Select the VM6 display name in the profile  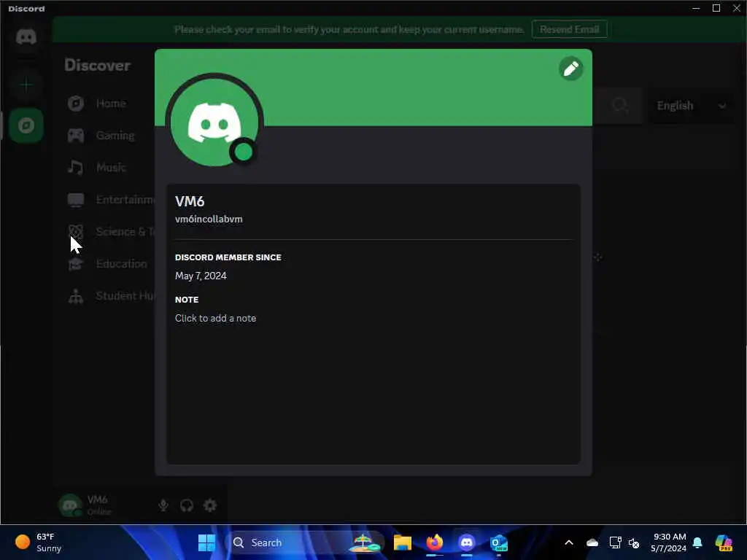coord(190,201)
